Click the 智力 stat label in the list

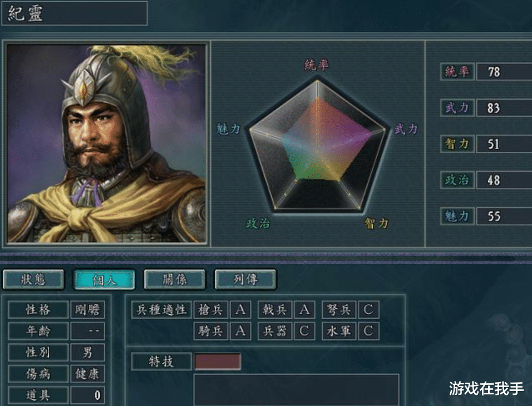457,144
